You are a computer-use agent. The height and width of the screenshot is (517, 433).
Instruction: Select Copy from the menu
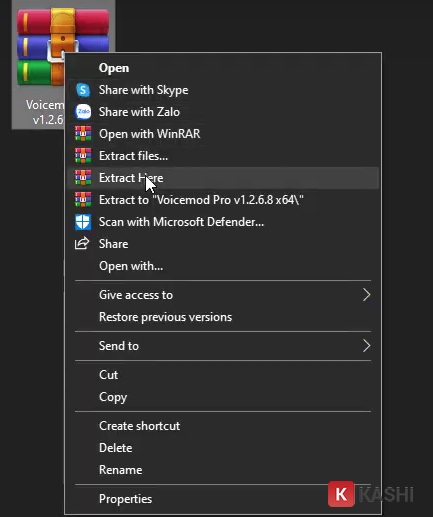223,397
